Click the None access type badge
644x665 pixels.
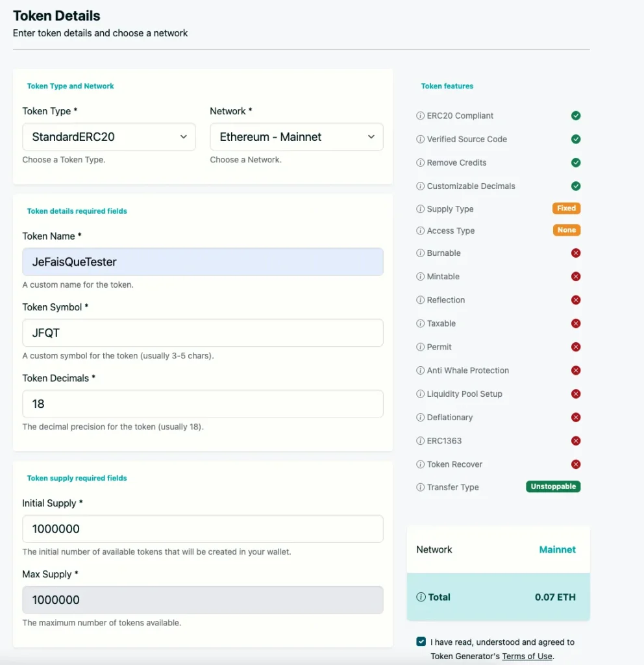point(566,230)
